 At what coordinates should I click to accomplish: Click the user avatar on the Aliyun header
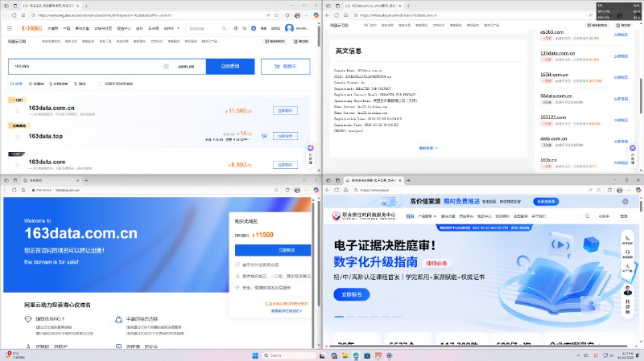(x=289, y=28)
